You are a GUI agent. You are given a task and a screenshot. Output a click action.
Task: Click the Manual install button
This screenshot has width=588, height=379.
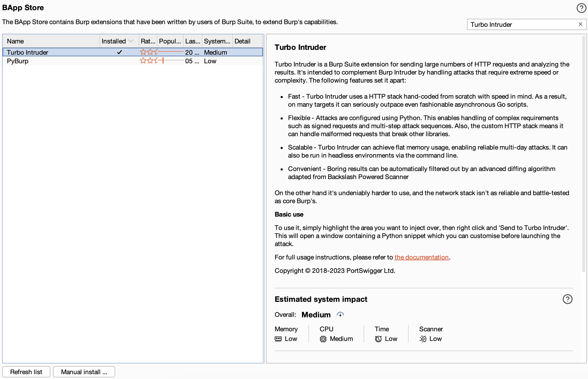84,372
